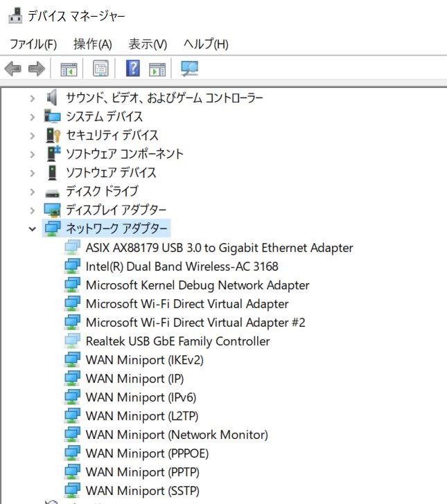Expand the ディスク ドライブ node
Viewport: 447px width, 504px height.
32,192
